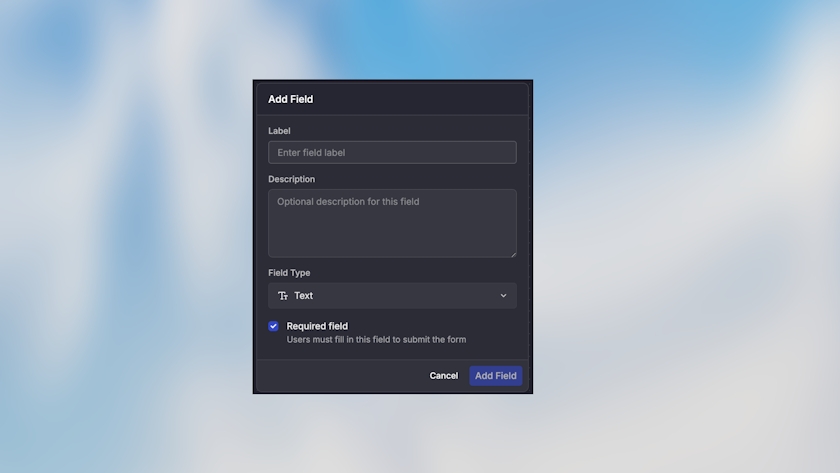Click the 'Optional description for this field' placeholder
Image resolution: width=840 pixels, height=473 pixels.
348,202
